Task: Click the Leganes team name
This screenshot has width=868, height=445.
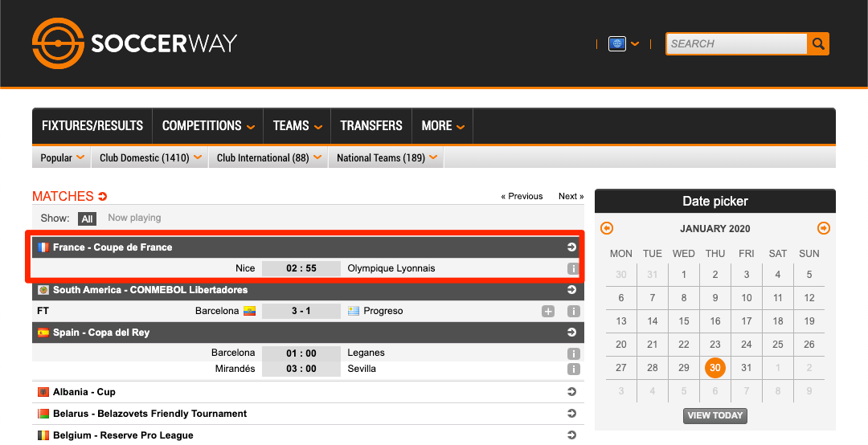Action: (x=366, y=353)
